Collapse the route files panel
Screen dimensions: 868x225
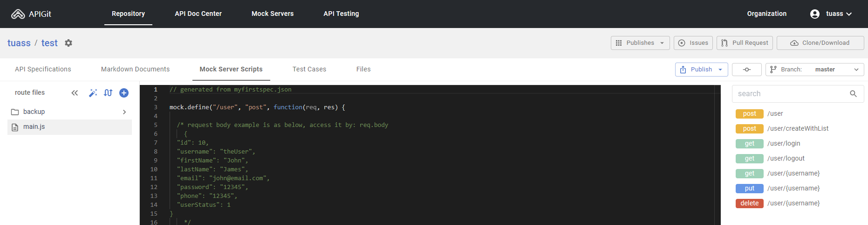[x=75, y=93]
